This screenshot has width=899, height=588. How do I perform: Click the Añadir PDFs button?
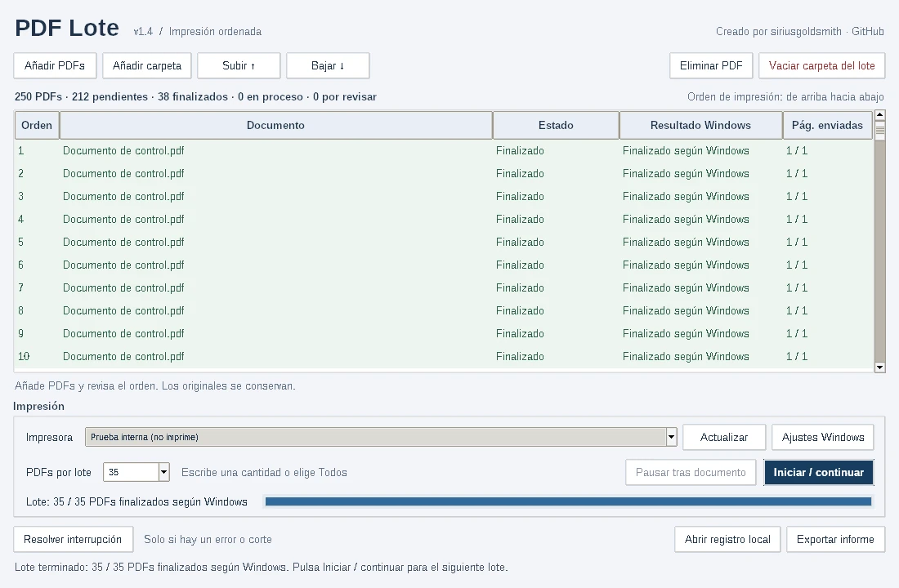click(x=55, y=66)
